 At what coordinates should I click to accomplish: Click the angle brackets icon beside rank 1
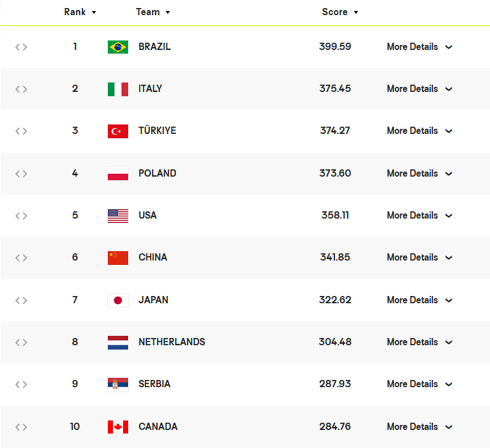pyautogui.click(x=21, y=47)
